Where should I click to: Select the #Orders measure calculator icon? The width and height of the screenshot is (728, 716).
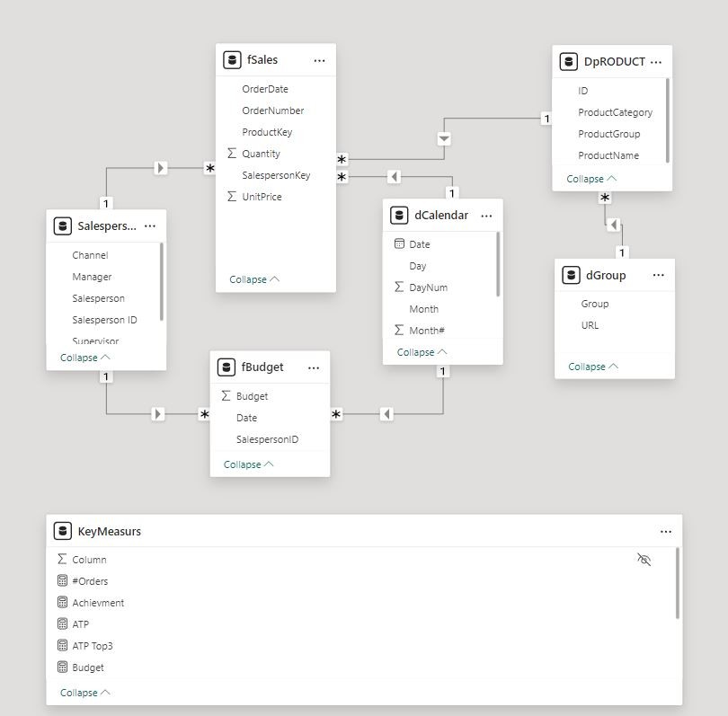[x=62, y=580]
